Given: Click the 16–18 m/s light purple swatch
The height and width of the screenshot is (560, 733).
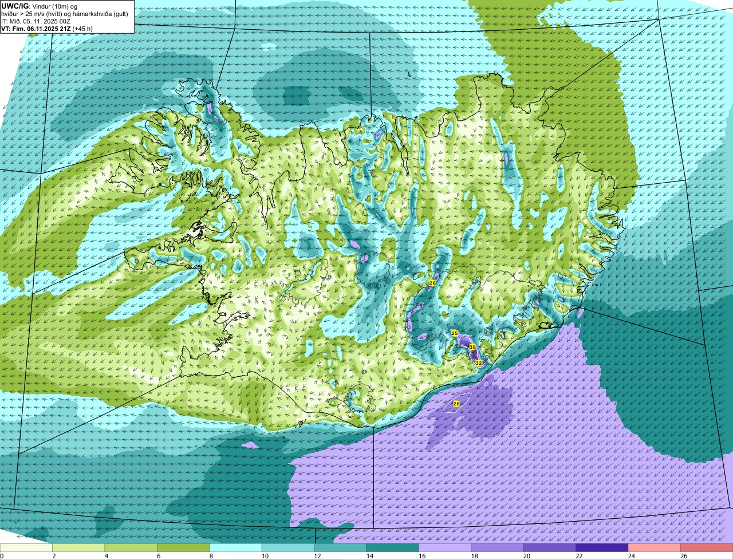Looking at the screenshot, I should pos(446,548).
